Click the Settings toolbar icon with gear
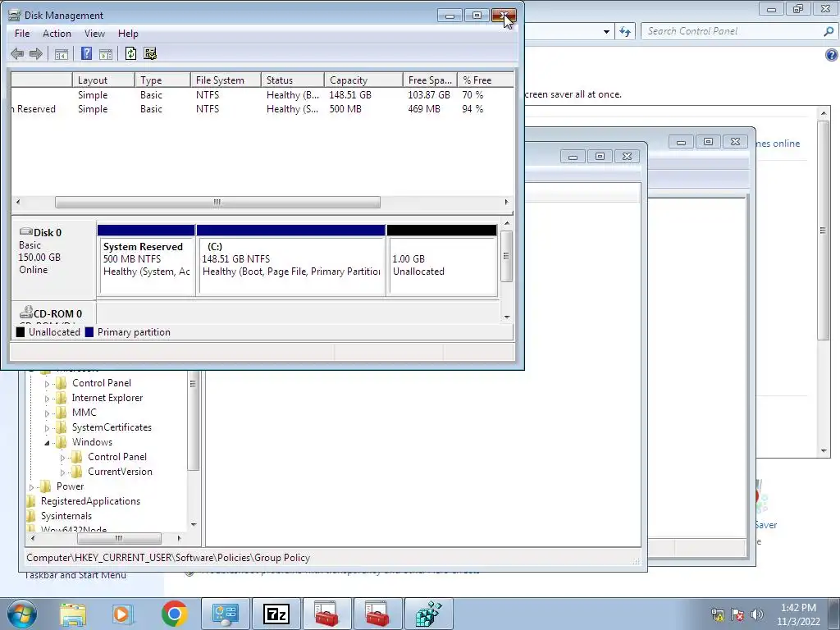This screenshot has width=840, height=630. tap(151, 53)
